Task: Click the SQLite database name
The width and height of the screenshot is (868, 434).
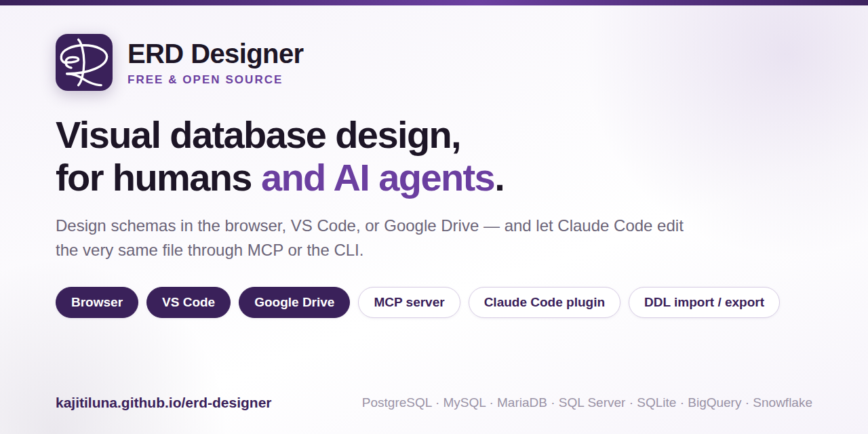Action: click(656, 403)
